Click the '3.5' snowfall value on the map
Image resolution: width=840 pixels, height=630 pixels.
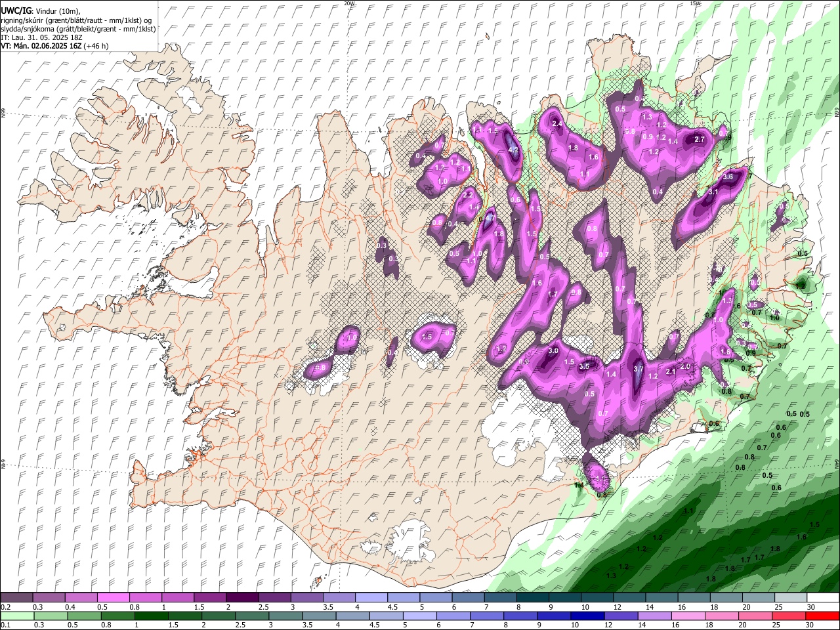pyautogui.click(x=584, y=366)
